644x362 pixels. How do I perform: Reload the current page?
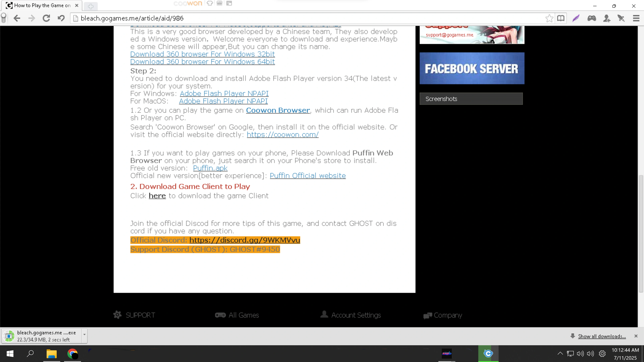[x=46, y=18]
